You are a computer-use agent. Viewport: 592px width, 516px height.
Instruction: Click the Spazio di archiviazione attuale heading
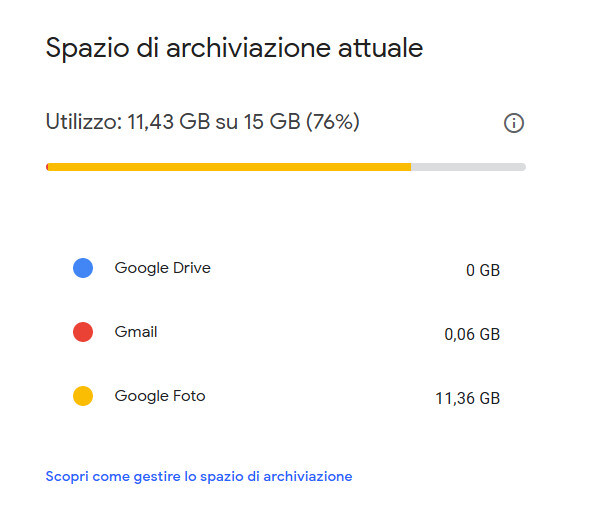pyautogui.click(x=234, y=48)
